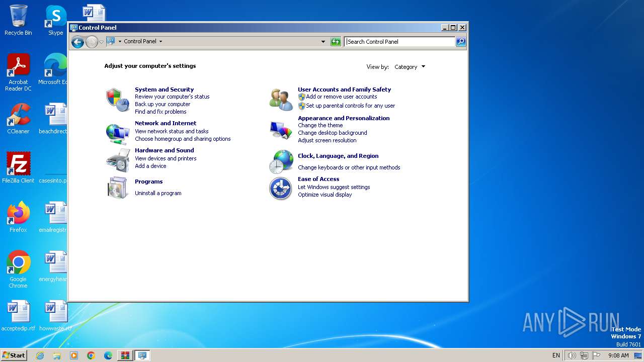
Task: Open recent pages dropdown next to Forward
Action: [x=101, y=42]
